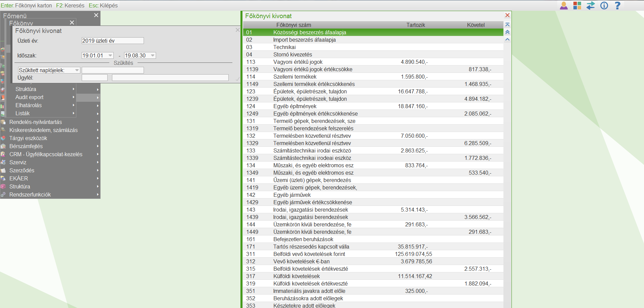Click the pink Struktúra cube icon
The width and height of the screenshot is (644, 308).
(3, 187)
